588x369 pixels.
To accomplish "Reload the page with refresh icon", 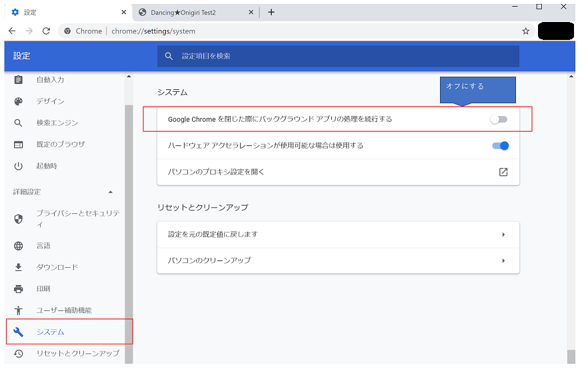I will tap(46, 31).
